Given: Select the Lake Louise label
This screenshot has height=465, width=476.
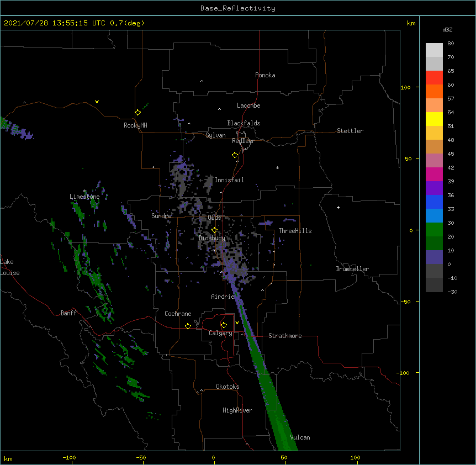Looking at the screenshot, I should pyautogui.click(x=10, y=267).
